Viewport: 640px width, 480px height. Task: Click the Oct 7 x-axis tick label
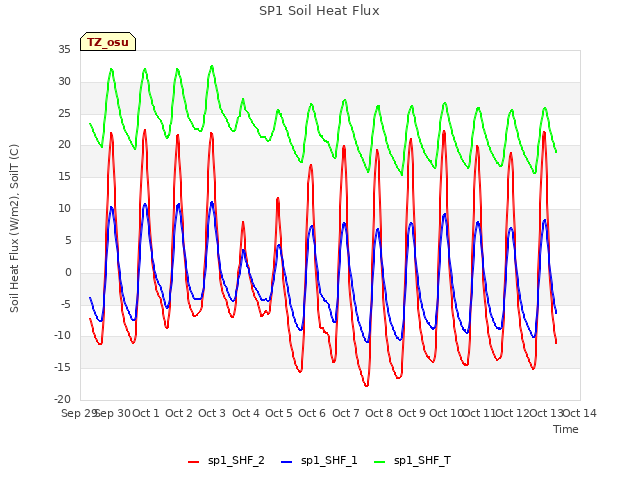346,413
